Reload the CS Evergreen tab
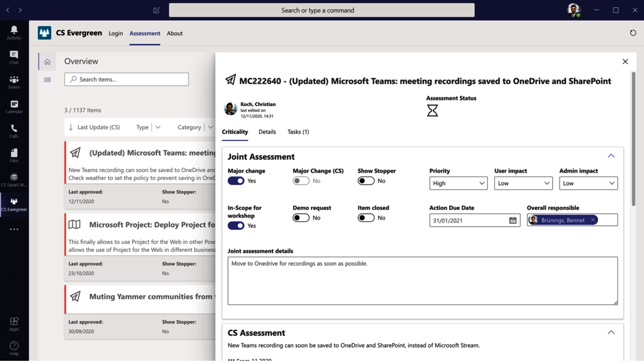The width and height of the screenshot is (644, 363). (x=633, y=33)
